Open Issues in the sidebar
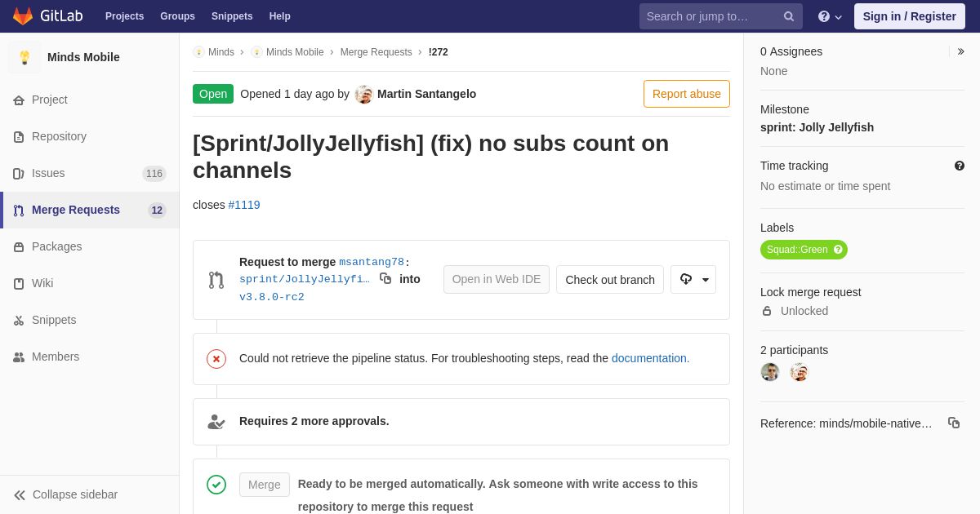The height and width of the screenshot is (514, 980). click(48, 173)
